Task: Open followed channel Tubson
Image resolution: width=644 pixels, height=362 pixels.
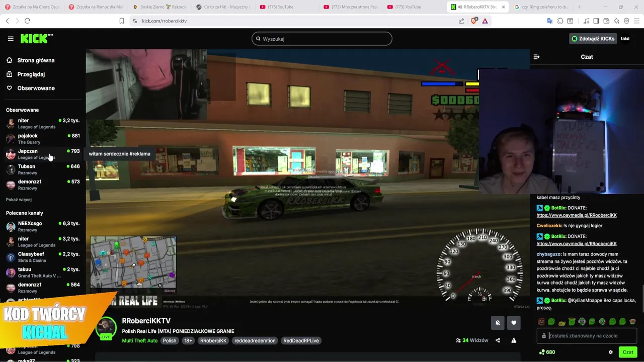Action: coord(43,169)
